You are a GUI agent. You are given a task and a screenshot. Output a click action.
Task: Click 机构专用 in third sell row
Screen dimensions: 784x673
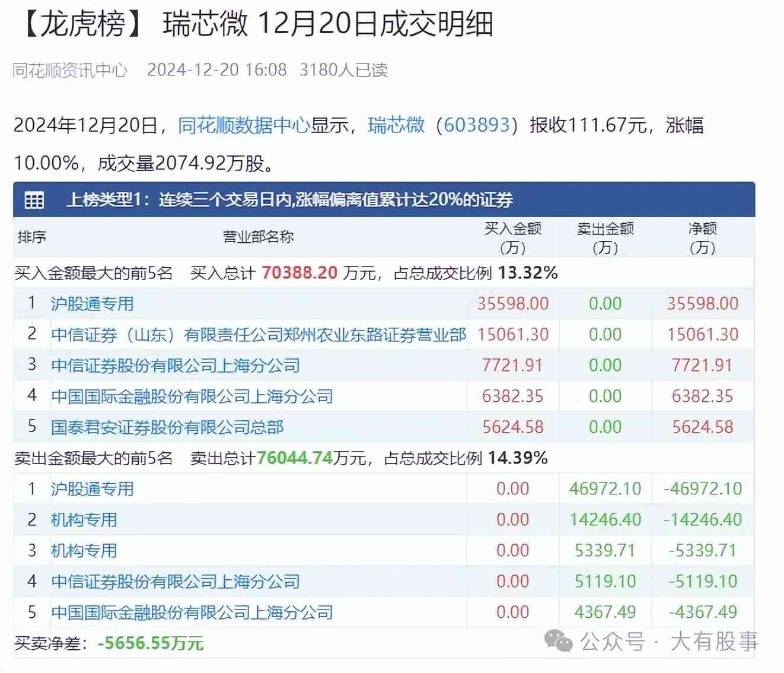coord(84,551)
